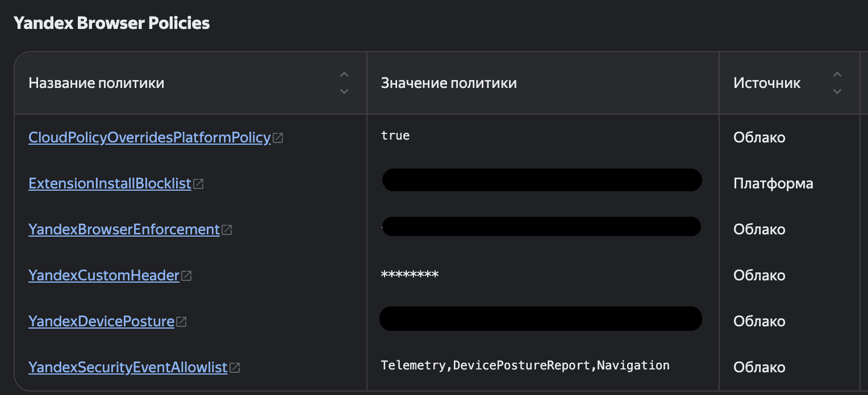Open YandexBrowserEnforcement policy link
Viewport: 868px width, 395px height.
(x=124, y=229)
